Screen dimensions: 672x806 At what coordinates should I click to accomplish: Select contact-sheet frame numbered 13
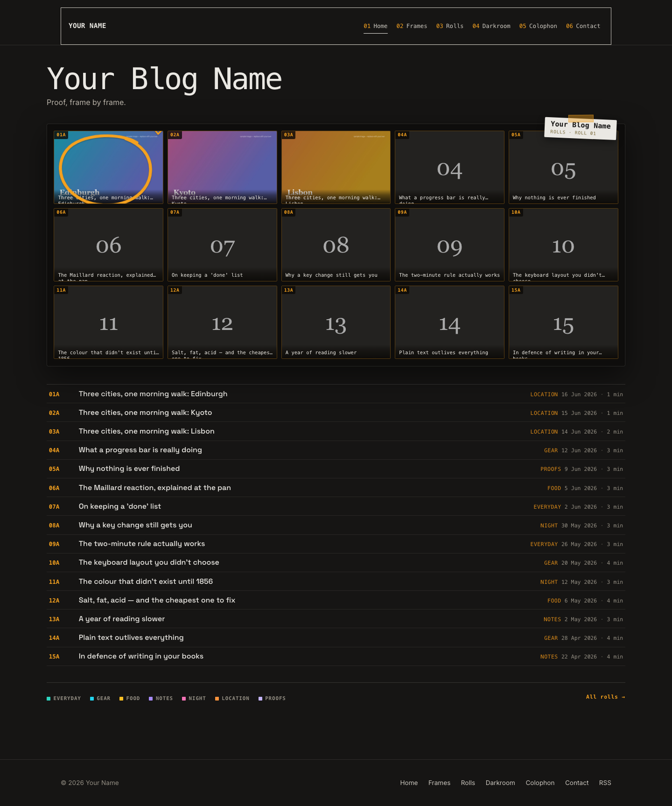point(336,322)
